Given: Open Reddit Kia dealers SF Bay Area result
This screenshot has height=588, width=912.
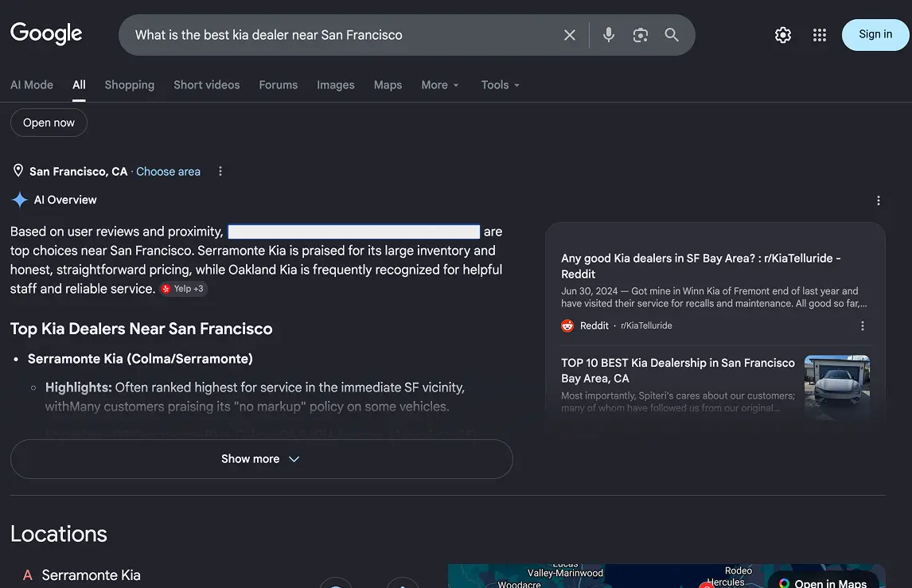Looking at the screenshot, I should (x=700, y=266).
